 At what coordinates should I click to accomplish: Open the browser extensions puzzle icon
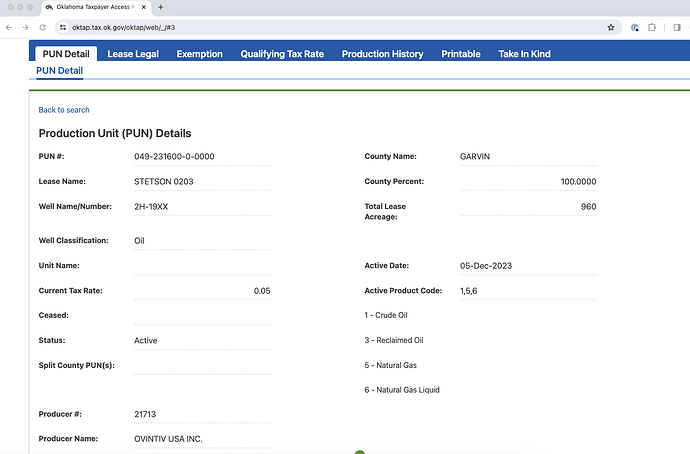click(x=653, y=27)
